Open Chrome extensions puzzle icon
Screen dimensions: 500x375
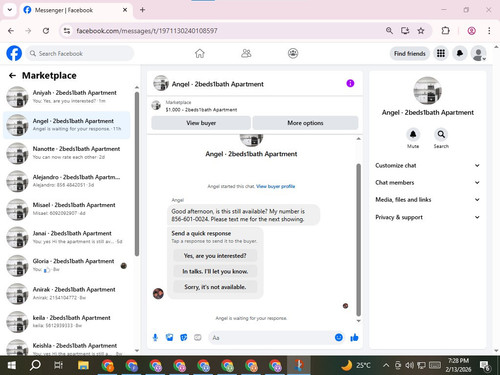(445, 31)
